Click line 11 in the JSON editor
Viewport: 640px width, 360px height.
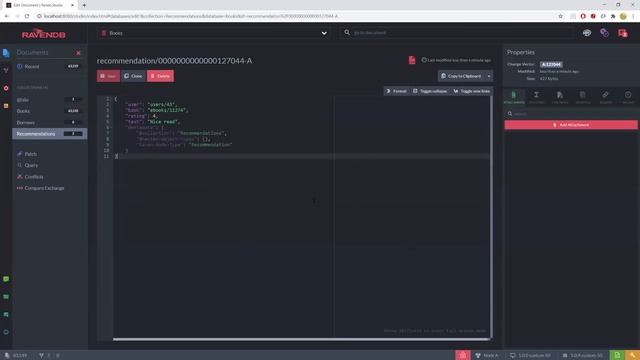(302, 156)
